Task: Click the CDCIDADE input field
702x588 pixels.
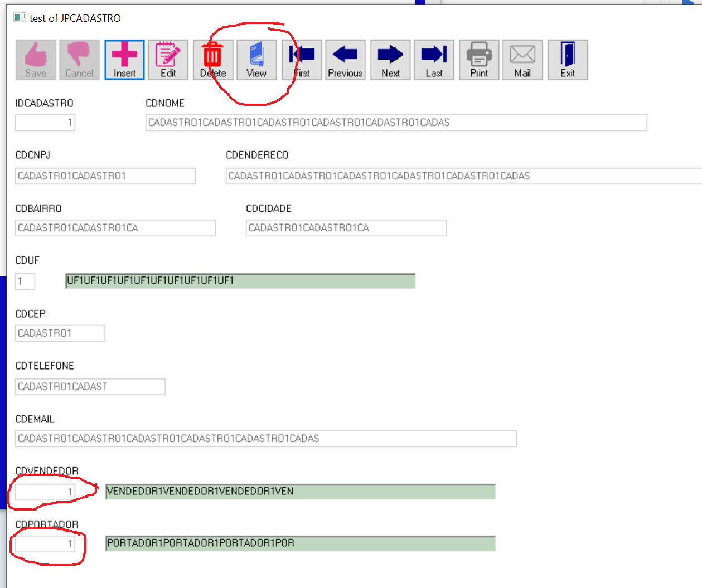Action: (346, 228)
